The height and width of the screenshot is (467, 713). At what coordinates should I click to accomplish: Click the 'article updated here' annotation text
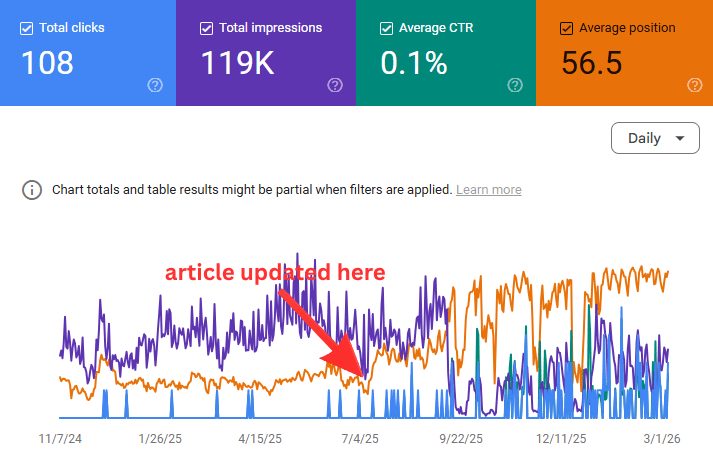point(274,273)
